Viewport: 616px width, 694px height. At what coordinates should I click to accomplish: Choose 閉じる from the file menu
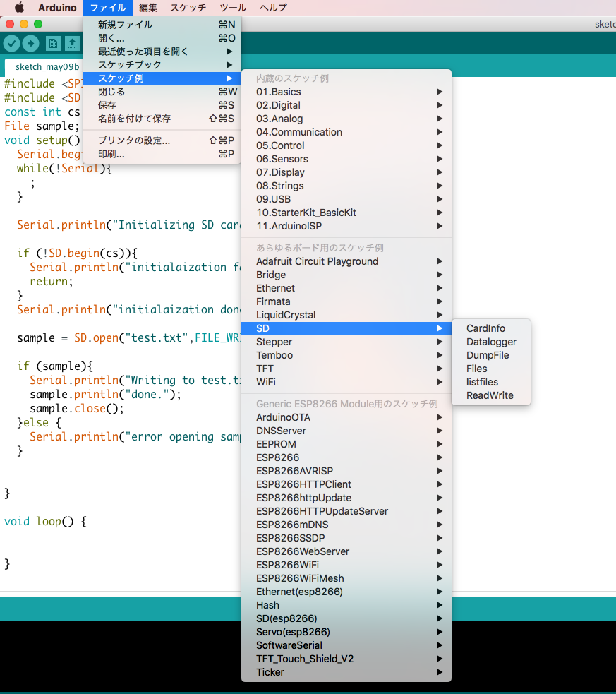(x=162, y=92)
